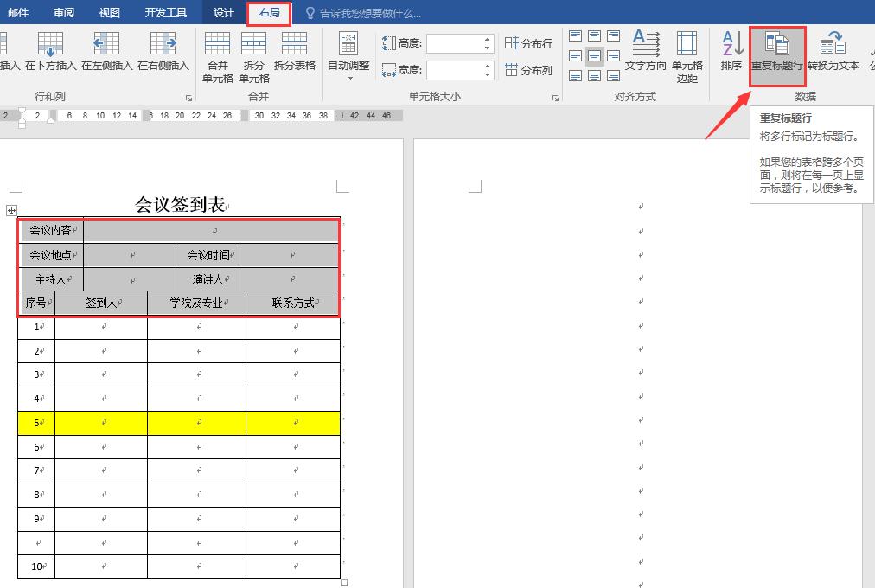Image resolution: width=875 pixels, height=588 pixels.
Task: Switch to the Design (设计) tab
Action: pos(222,12)
